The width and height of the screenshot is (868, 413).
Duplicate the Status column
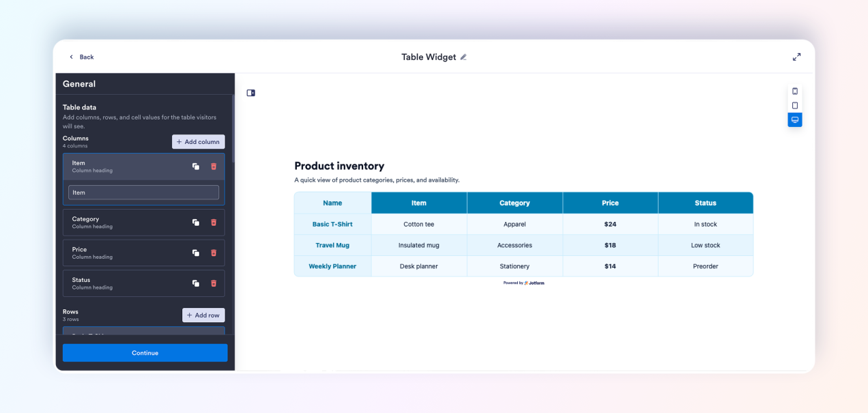pos(196,283)
